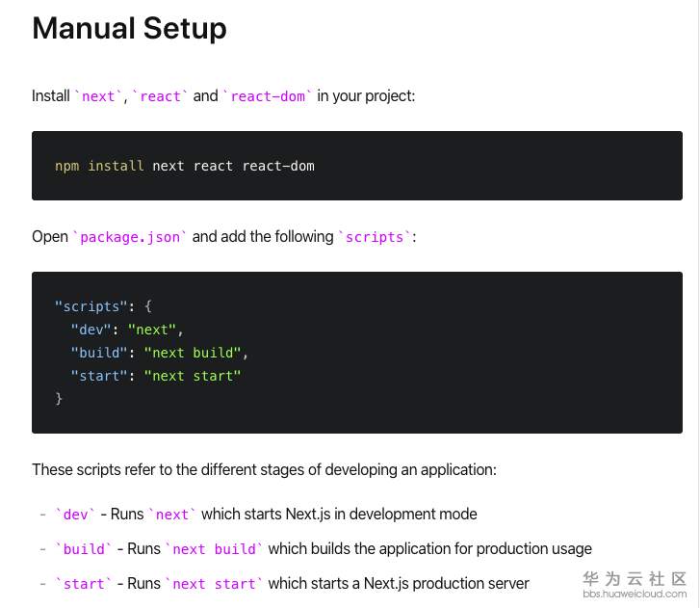This screenshot has width=700, height=608.
Task: Click inline 'next start' code in bullet list
Action: (215, 584)
